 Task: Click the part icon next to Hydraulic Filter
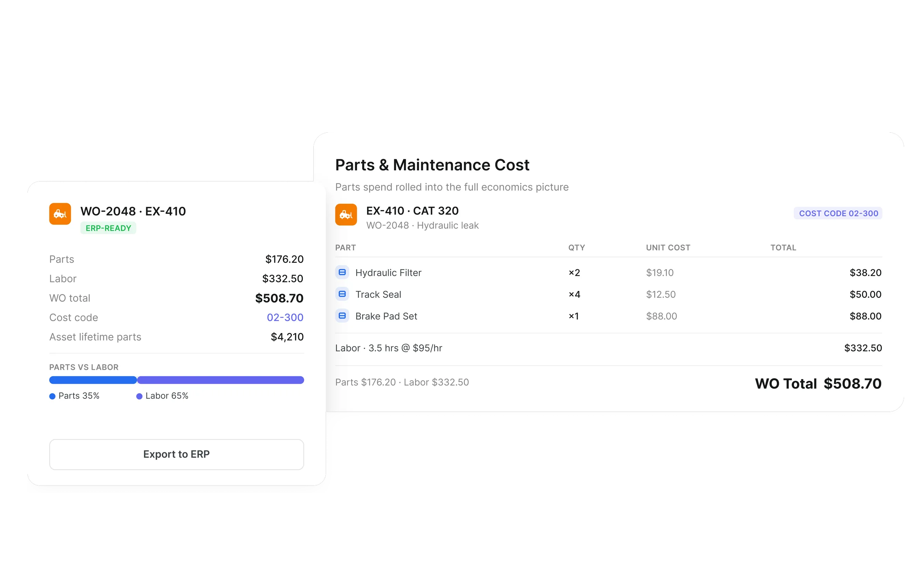[342, 272]
